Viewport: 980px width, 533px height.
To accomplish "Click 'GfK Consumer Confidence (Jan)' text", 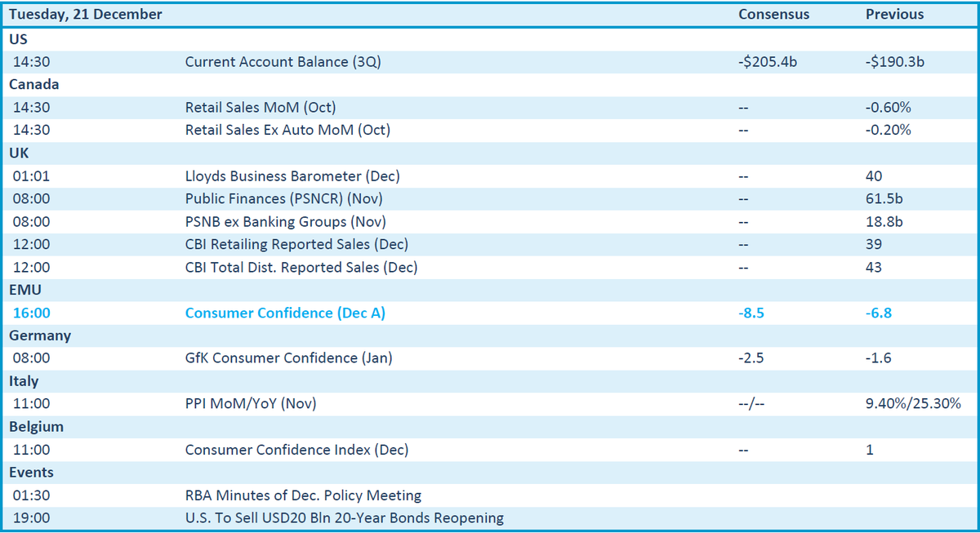I will point(290,358).
